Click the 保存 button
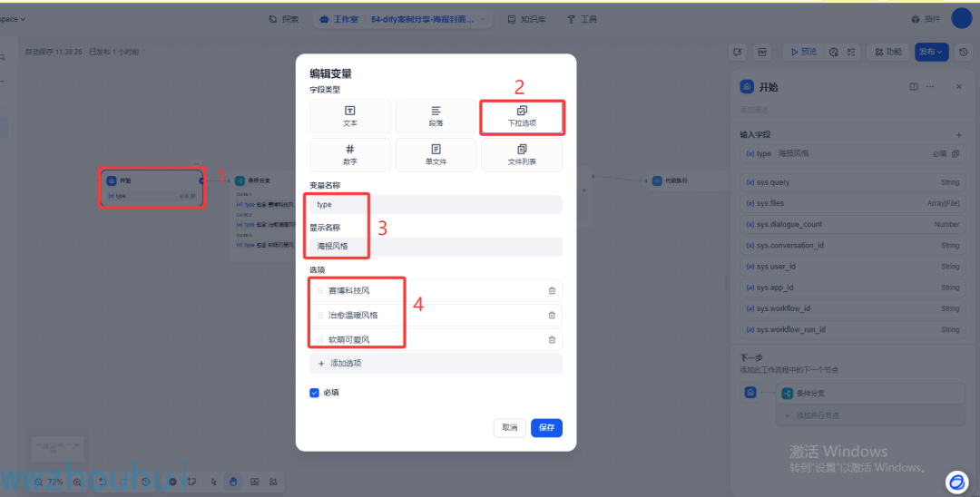This screenshot has width=980, height=497. tap(547, 428)
